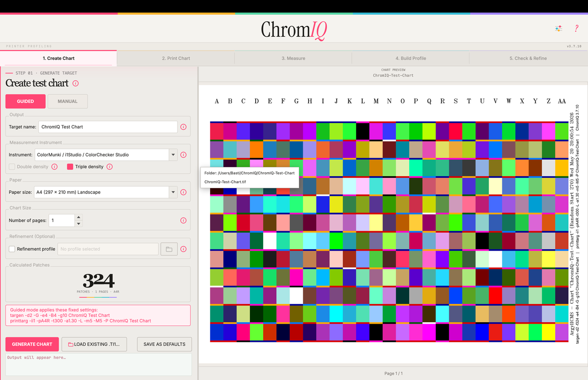Click info icon next to Target name field
The width and height of the screenshot is (588, 380).
183,127
